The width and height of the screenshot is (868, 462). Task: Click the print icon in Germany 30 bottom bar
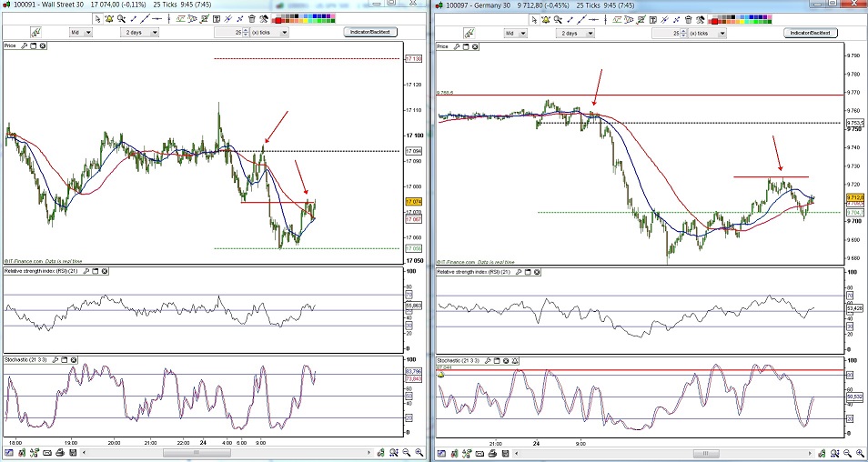tap(492, 453)
